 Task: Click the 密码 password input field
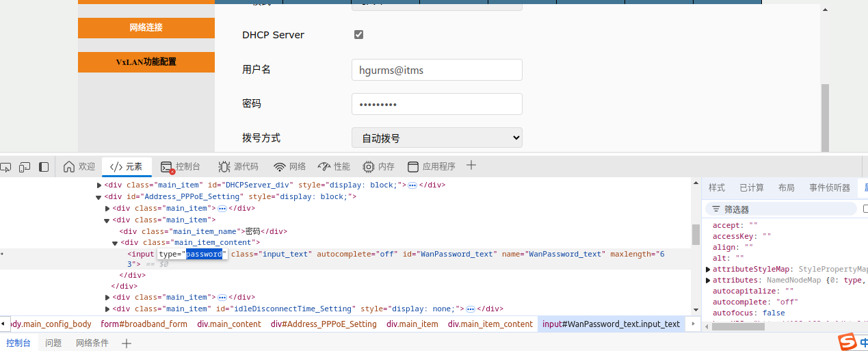[x=436, y=104]
